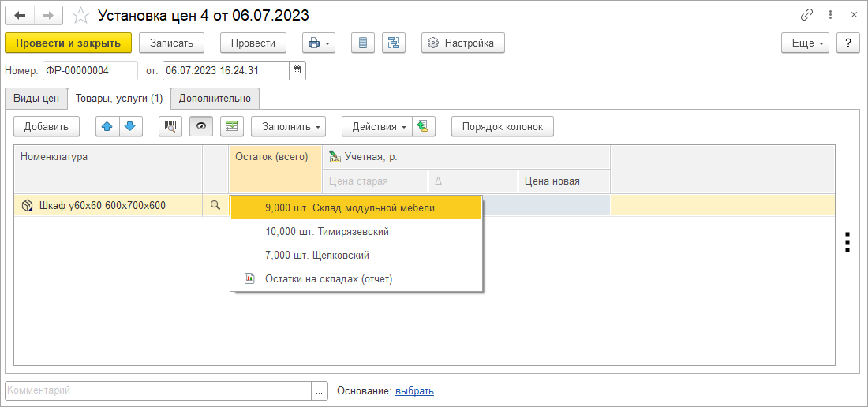Open related documents structure icon

click(x=394, y=43)
